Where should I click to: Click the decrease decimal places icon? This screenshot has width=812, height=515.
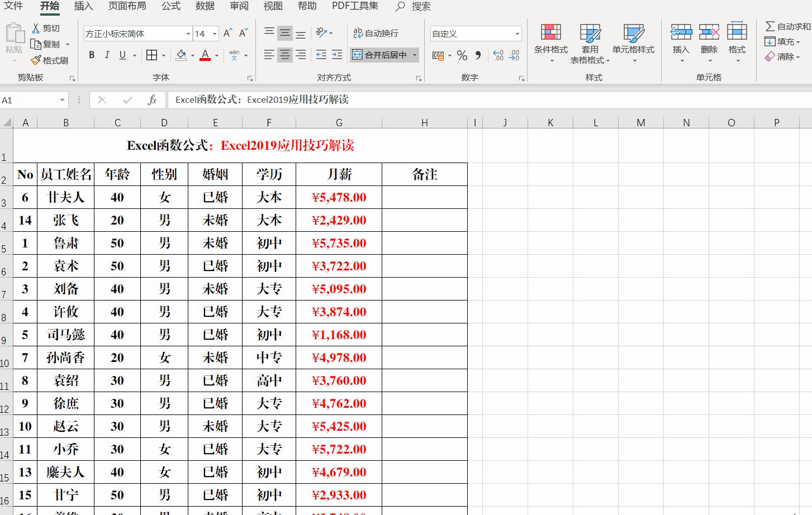pyautogui.click(x=514, y=55)
